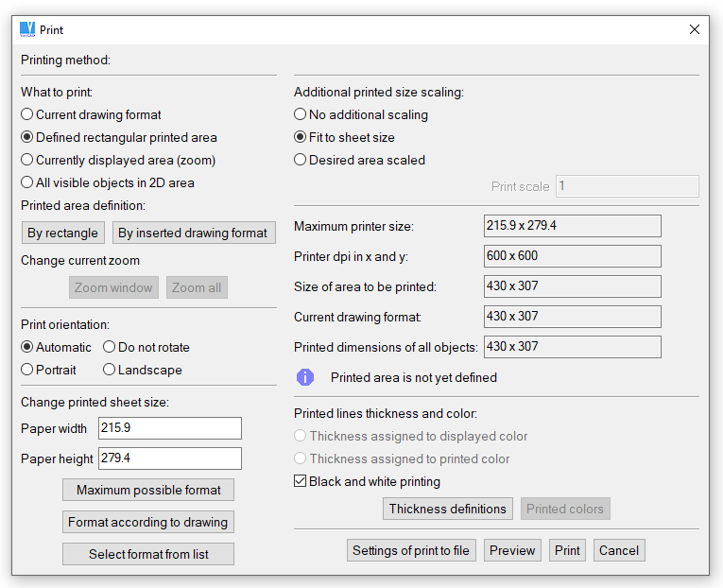723x588 pixels.
Task: Select Do not rotate orientation
Action: (x=110, y=347)
